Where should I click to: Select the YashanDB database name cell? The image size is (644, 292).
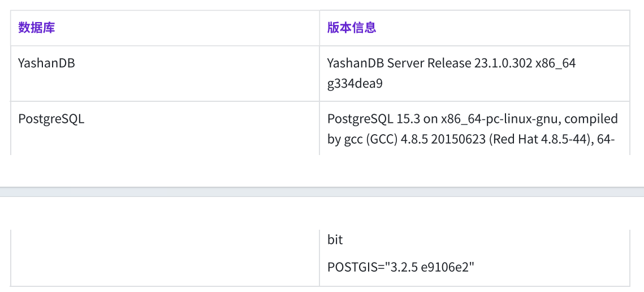pyautogui.click(x=46, y=63)
